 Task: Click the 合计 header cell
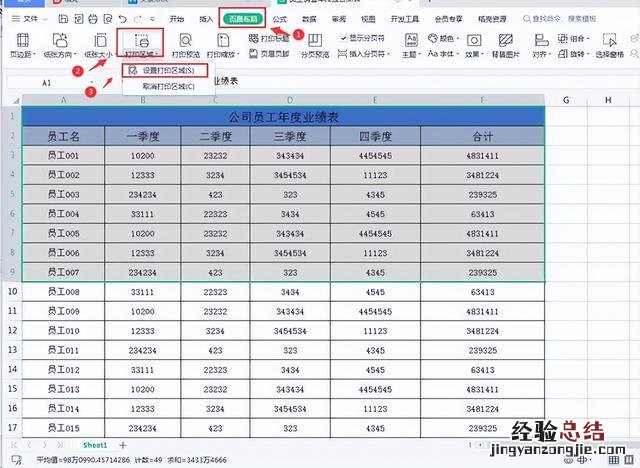[482, 136]
